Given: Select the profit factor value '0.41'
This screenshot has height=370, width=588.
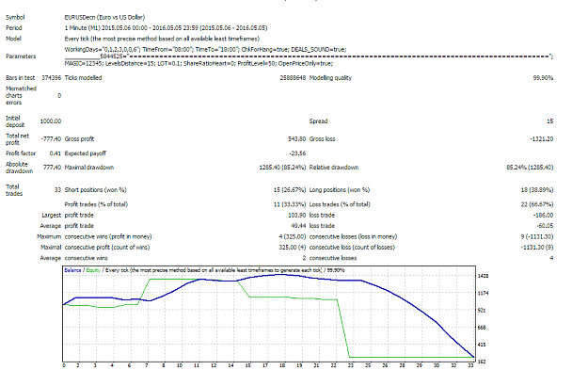Looking at the screenshot, I should pyautogui.click(x=56, y=153).
